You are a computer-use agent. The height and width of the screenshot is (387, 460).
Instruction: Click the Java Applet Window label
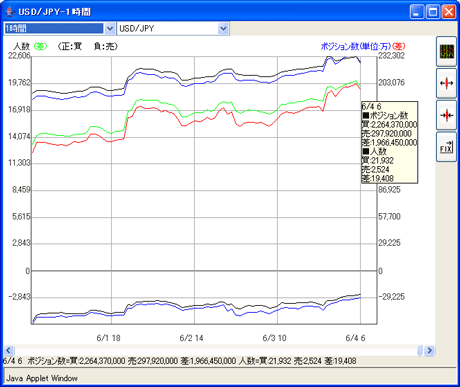tap(42, 378)
